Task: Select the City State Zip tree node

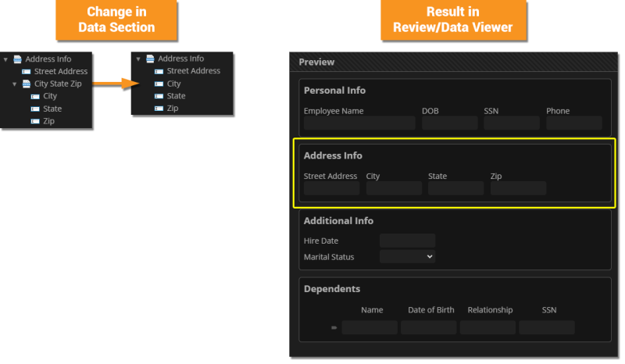Action: click(58, 84)
